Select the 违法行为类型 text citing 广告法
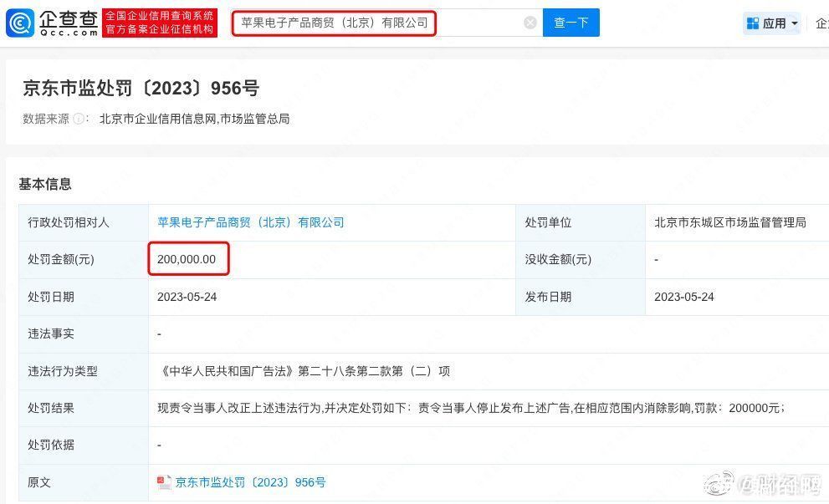829x504 pixels. 304,371
